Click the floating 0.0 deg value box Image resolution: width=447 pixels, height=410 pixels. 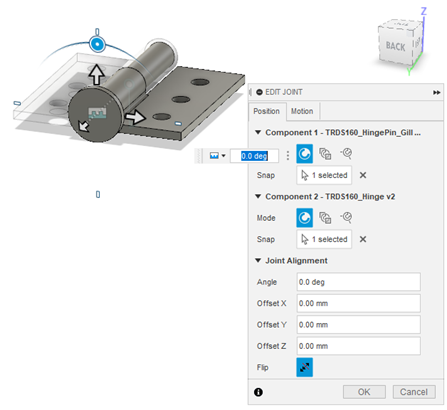(254, 156)
